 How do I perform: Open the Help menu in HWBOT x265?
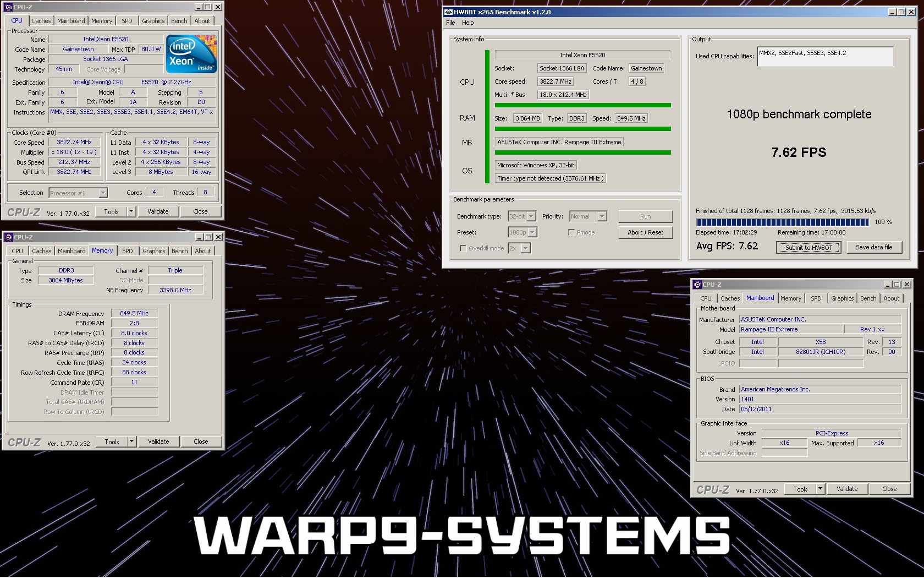468,23
